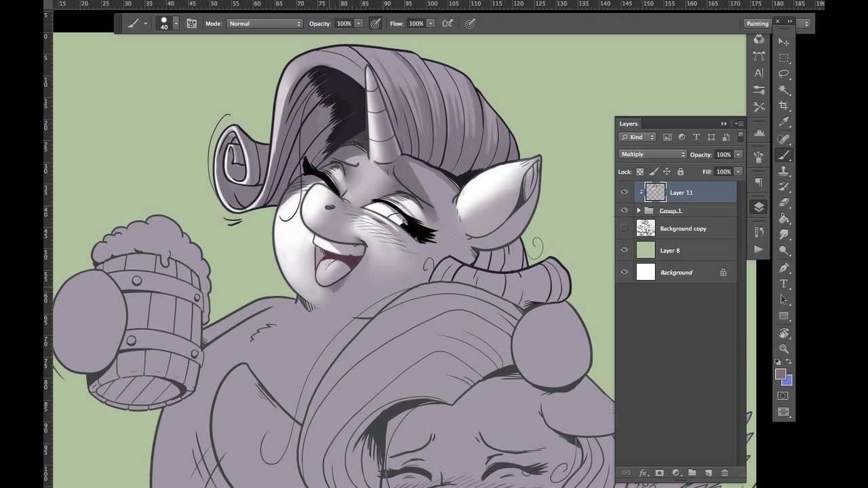Toggle the Brush panel in options bar
Image resolution: width=868 pixels, height=488 pixels.
(x=192, y=24)
